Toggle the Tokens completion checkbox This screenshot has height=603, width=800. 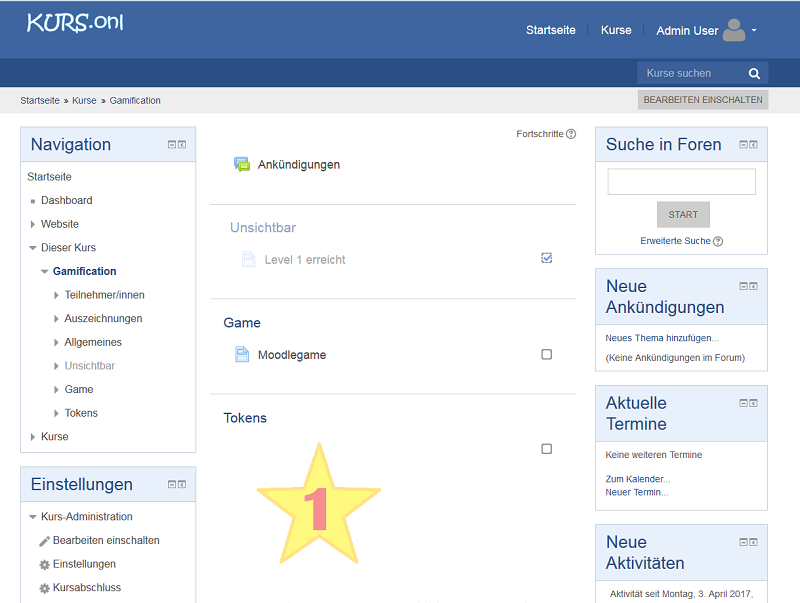point(546,449)
